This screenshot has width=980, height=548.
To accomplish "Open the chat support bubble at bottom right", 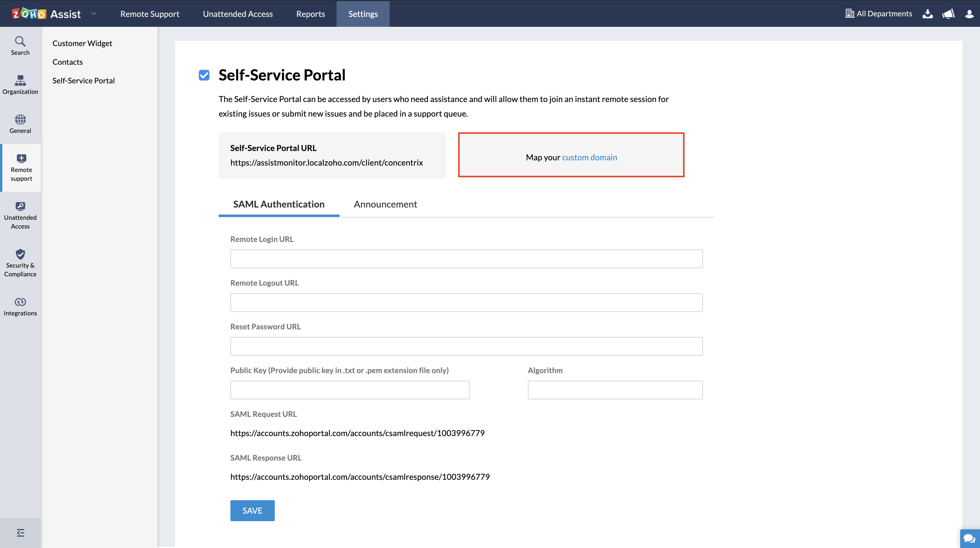I will tap(969, 538).
